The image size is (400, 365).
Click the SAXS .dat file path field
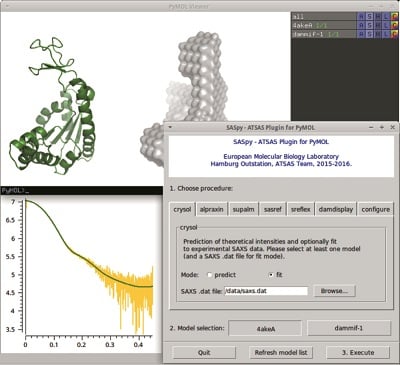click(x=266, y=291)
